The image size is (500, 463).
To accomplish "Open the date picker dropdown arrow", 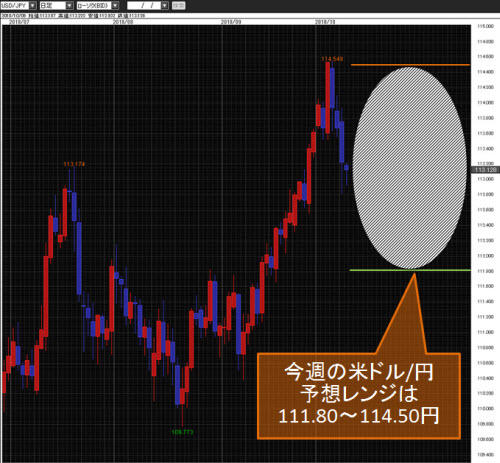I will pyautogui.click(x=165, y=5).
